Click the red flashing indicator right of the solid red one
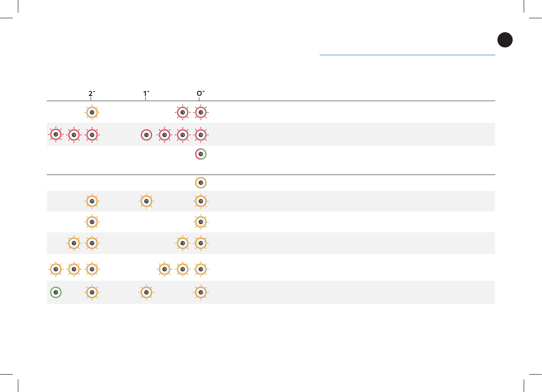Image resolution: width=542 pixels, height=392 pixels. point(164,135)
